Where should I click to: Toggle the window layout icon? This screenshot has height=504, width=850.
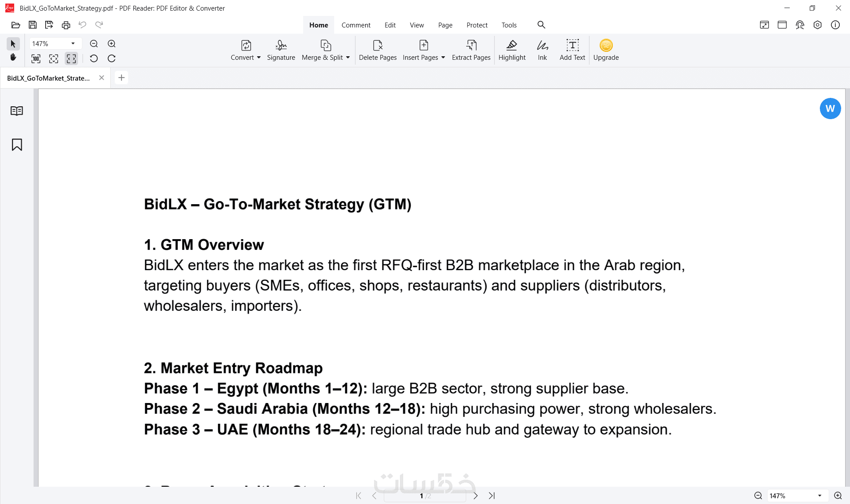[x=782, y=25]
